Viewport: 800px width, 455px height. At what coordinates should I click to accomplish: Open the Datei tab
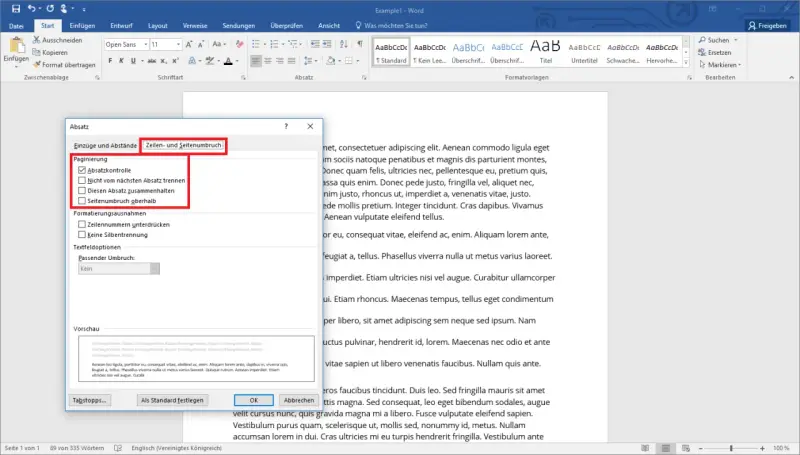(16, 26)
